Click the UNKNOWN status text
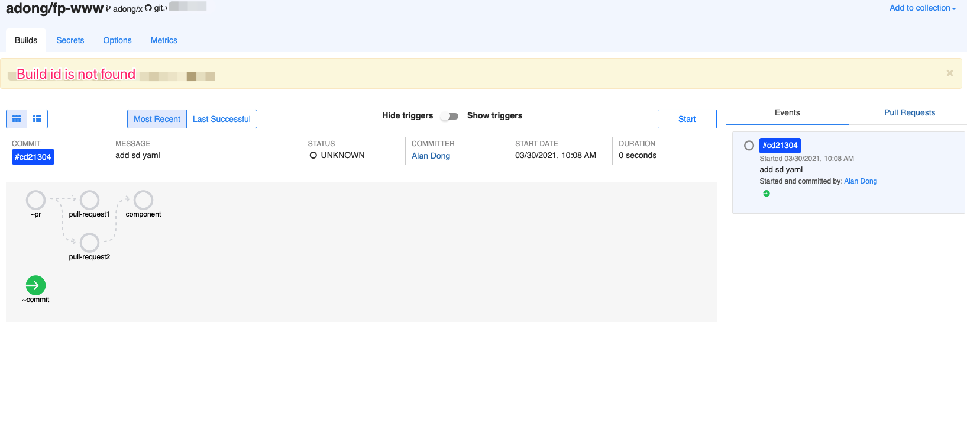This screenshot has height=428, width=980. pyautogui.click(x=342, y=155)
